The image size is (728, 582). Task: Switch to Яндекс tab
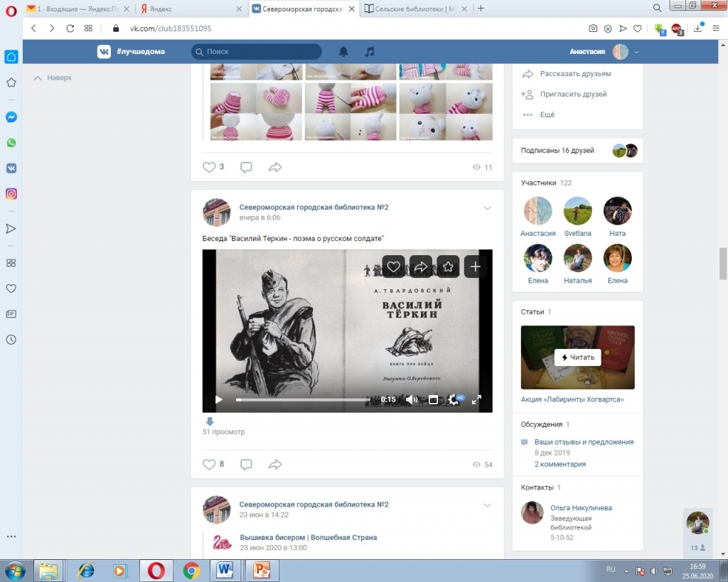[x=191, y=9]
